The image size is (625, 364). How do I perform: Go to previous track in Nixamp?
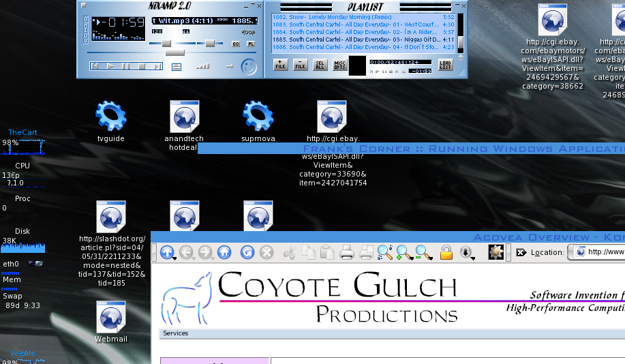pos(95,66)
